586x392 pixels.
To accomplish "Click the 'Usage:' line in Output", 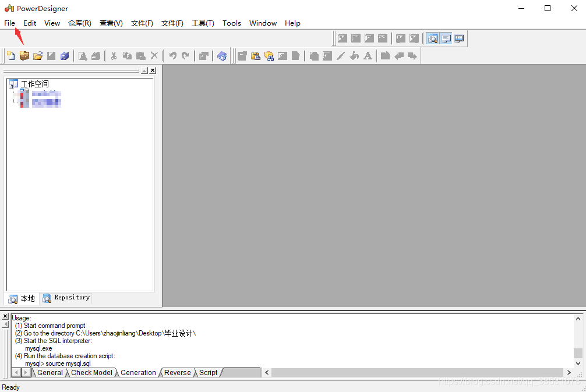I will click(x=22, y=318).
